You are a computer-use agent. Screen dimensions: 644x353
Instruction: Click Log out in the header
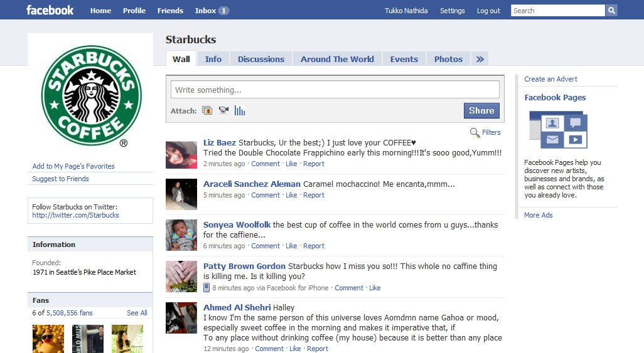[488, 11]
